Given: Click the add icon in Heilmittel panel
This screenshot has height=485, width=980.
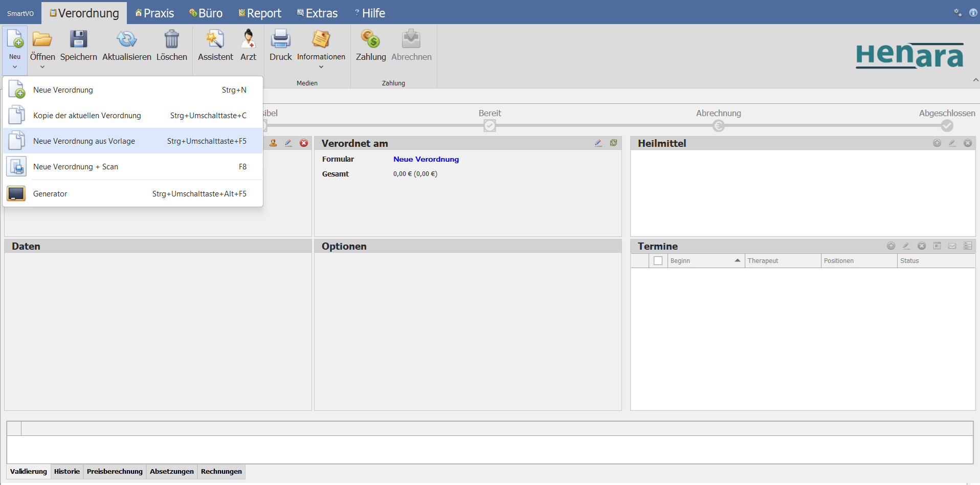Looking at the screenshot, I should click(x=937, y=143).
